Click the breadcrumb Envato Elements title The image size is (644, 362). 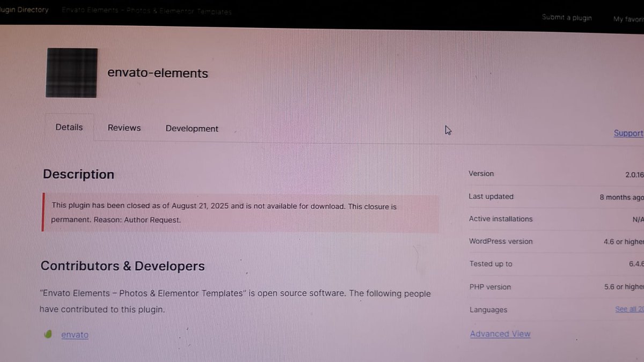147,11
